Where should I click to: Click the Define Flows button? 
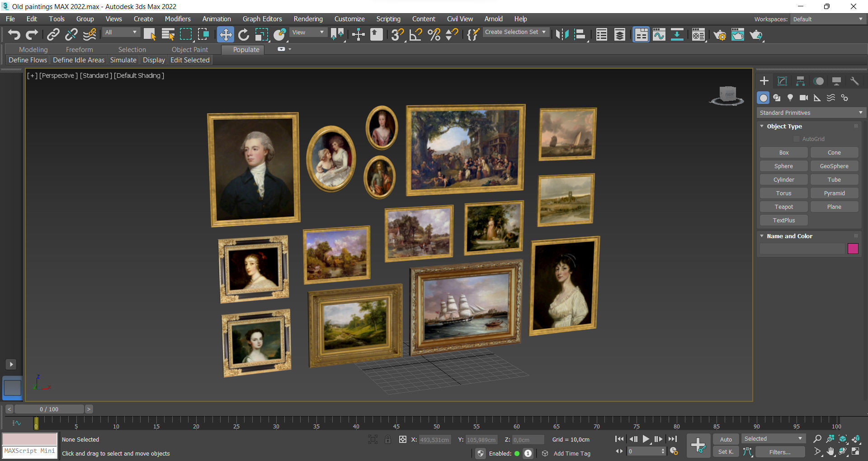pyautogui.click(x=28, y=60)
